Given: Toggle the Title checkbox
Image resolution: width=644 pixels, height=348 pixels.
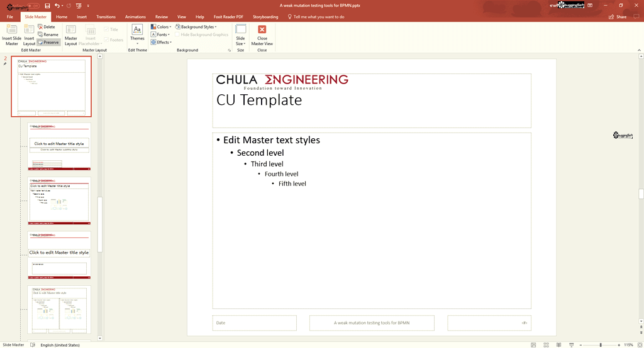Looking at the screenshot, I should click(106, 30).
